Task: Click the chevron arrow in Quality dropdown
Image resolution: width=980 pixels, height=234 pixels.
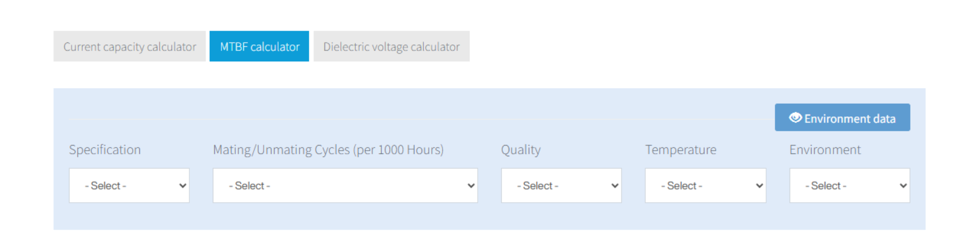Action: [615, 186]
